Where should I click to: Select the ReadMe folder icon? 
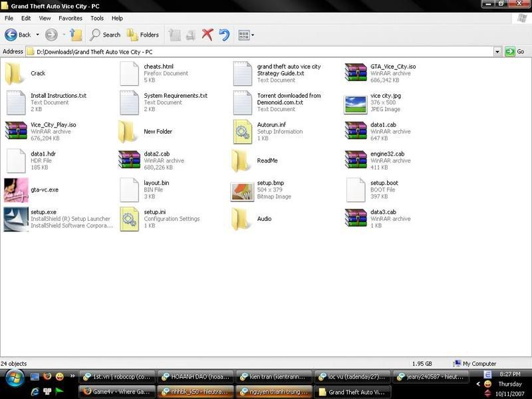point(241,161)
